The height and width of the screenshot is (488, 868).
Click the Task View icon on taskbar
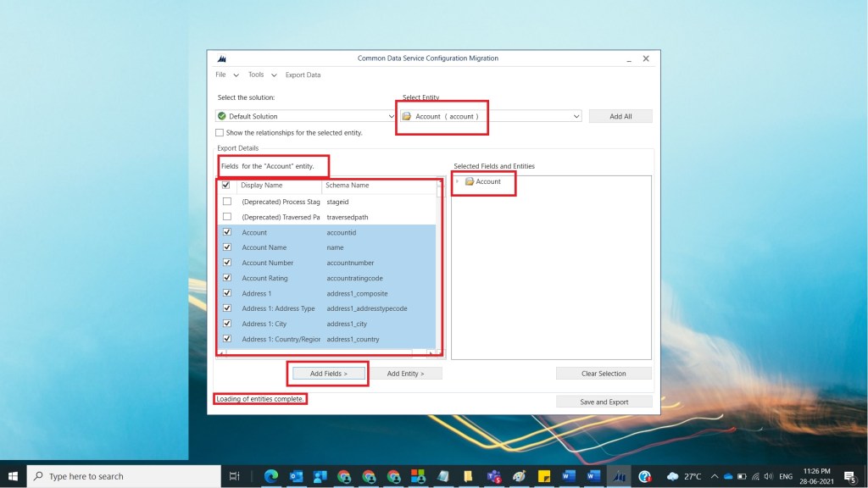(236, 476)
